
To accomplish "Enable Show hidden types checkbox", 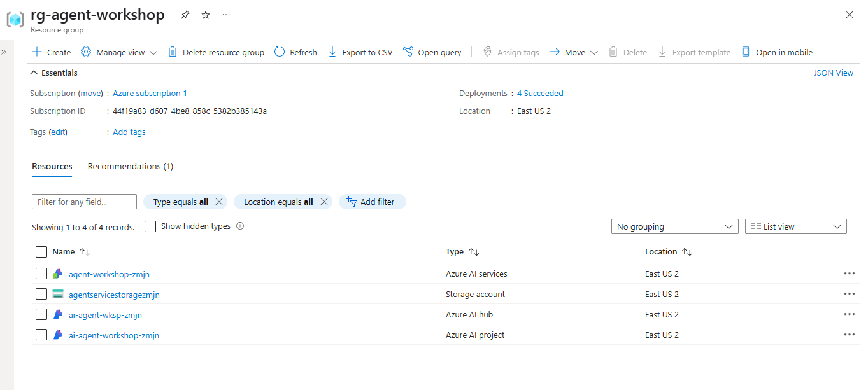I will [150, 226].
